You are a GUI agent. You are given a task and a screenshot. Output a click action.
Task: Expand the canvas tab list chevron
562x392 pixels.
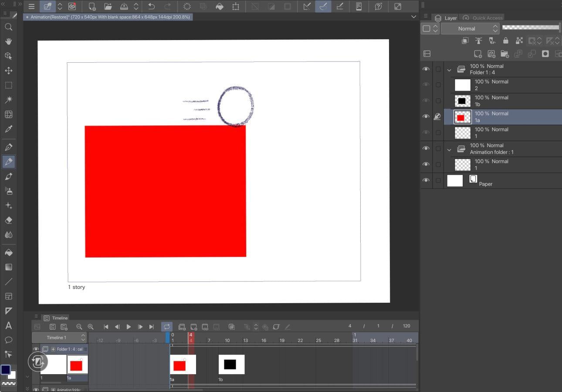pos(413,17)
